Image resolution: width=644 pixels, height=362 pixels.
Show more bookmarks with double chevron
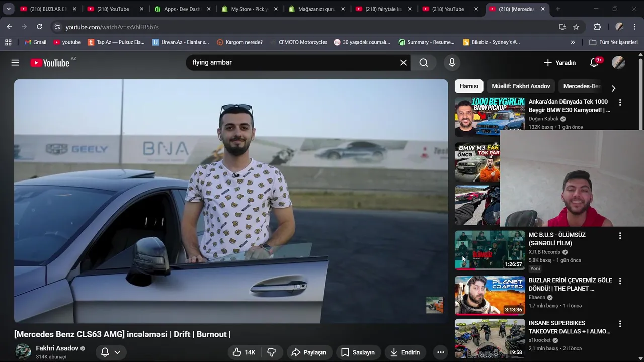pyautogui.click(x=573, y=42)
